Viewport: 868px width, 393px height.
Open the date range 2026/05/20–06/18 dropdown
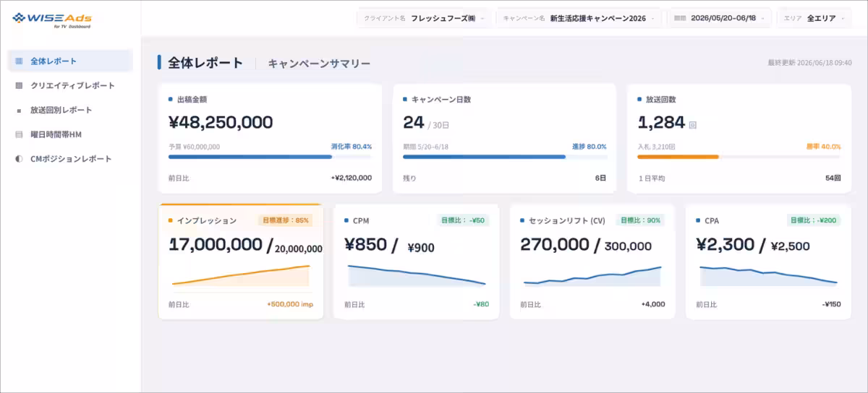[719, 18]
